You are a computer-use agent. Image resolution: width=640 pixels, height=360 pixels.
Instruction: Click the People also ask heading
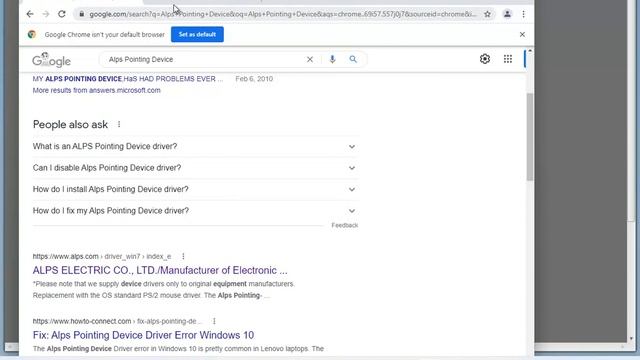pos(70,124)
